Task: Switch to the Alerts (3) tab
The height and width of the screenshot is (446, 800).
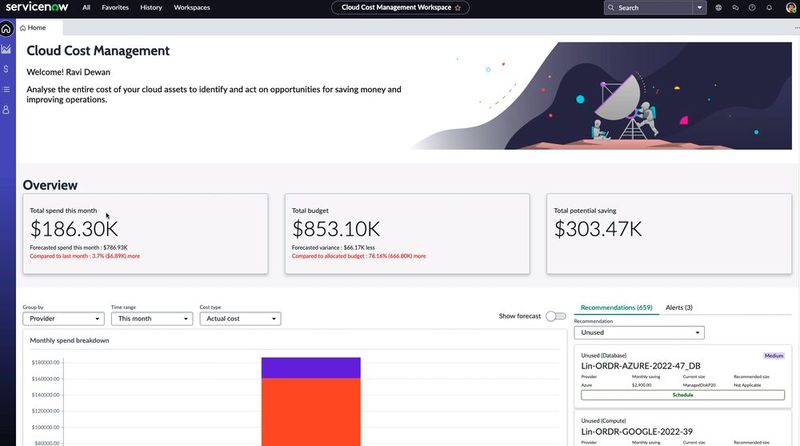Action: click(679, 308)
